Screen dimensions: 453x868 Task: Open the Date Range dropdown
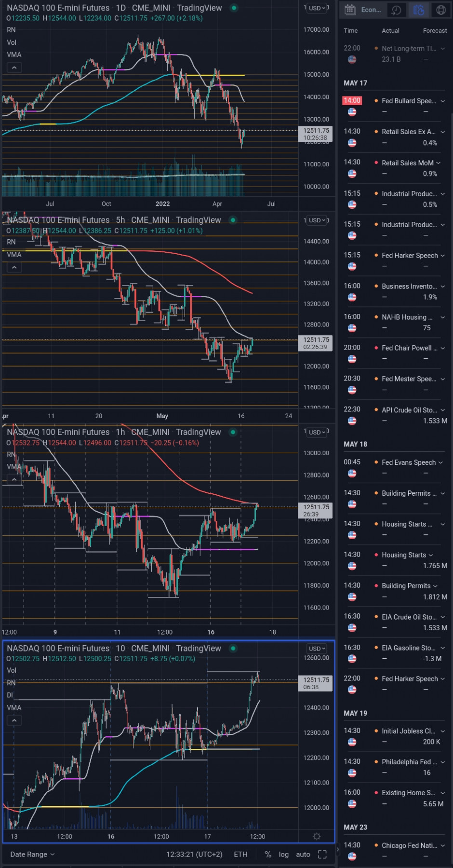[32, 854]
